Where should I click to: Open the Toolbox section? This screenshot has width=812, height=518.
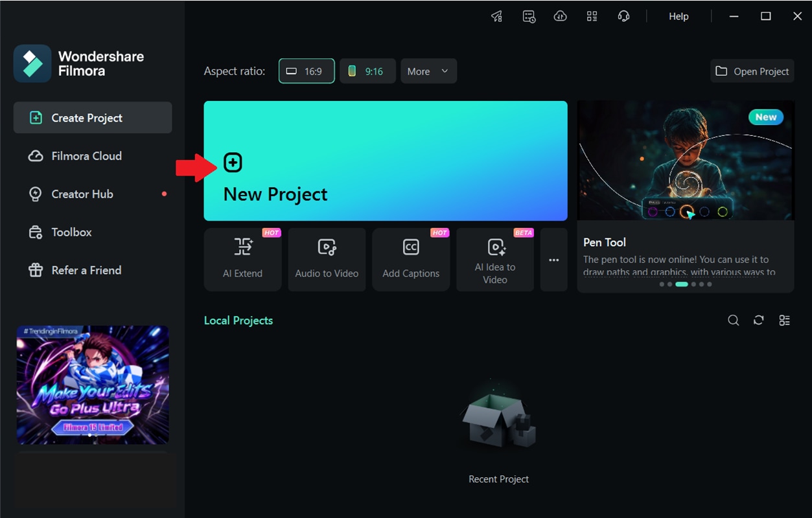(93, 232)
